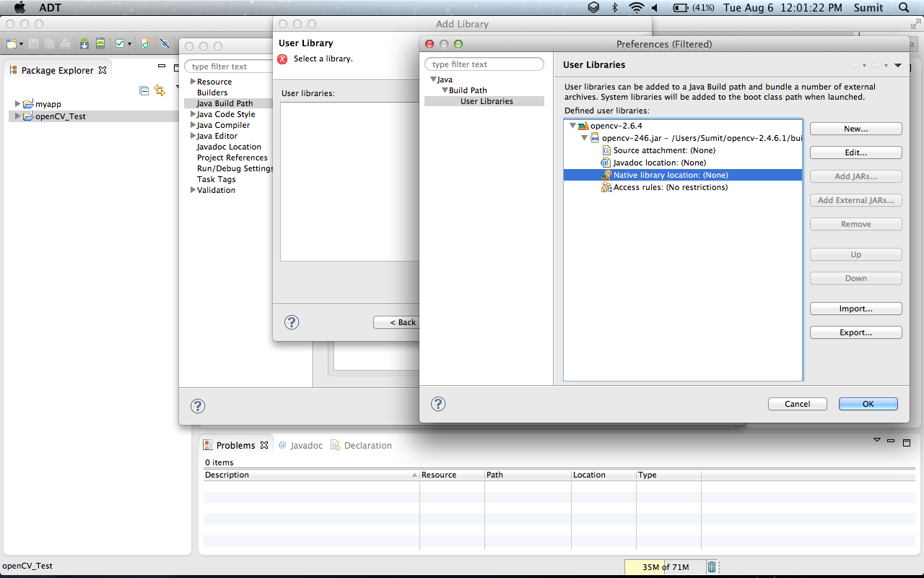Open the Android SDK Manager from the toolbar

coord(84,43)
